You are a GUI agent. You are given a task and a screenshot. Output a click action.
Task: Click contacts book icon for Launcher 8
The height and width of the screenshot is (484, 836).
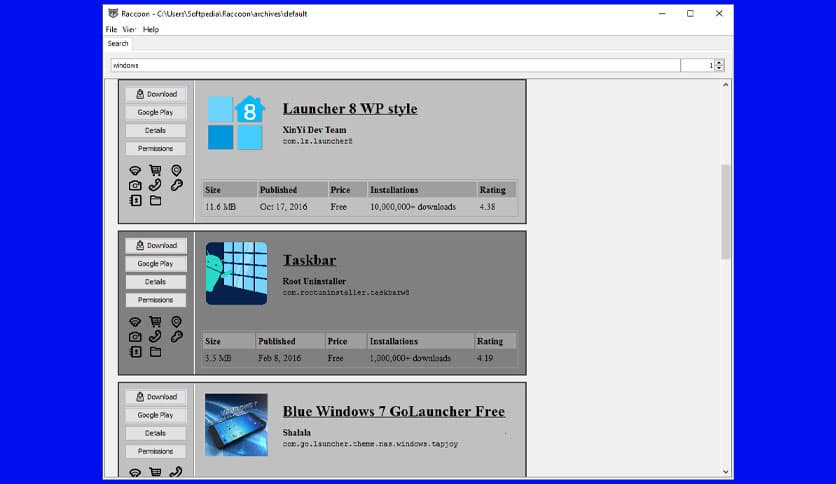[x=135, y=200]
